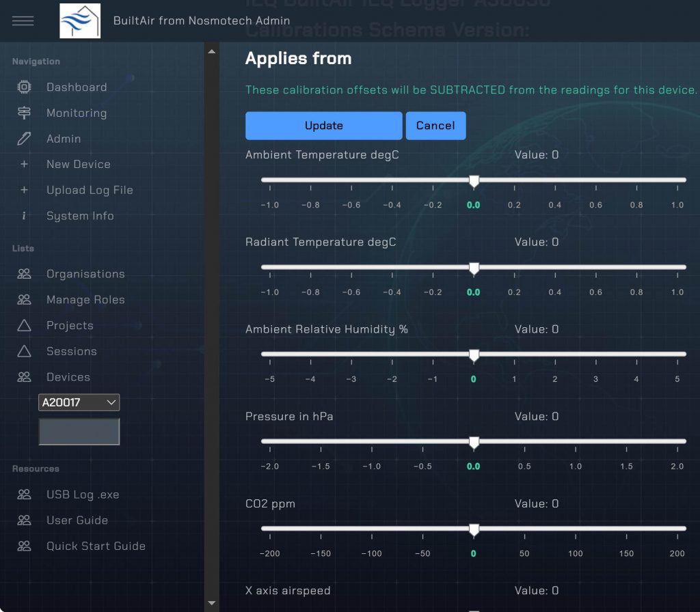This screenshot has height=612, width=700.
Task: Click the Organisations people icon
Action: [x=24, y=275]
